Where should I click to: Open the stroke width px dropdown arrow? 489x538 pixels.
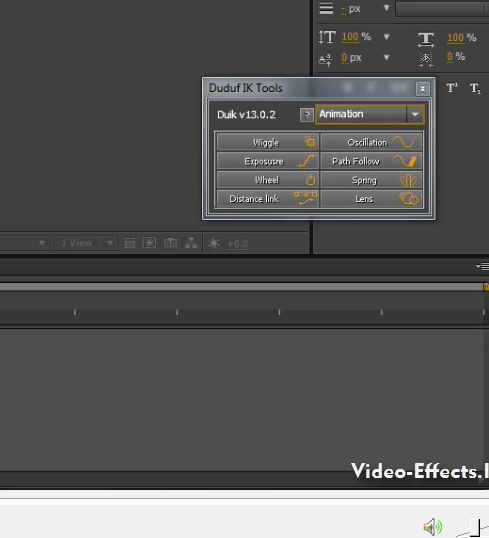pyautogui.click(x=386, y=8)
